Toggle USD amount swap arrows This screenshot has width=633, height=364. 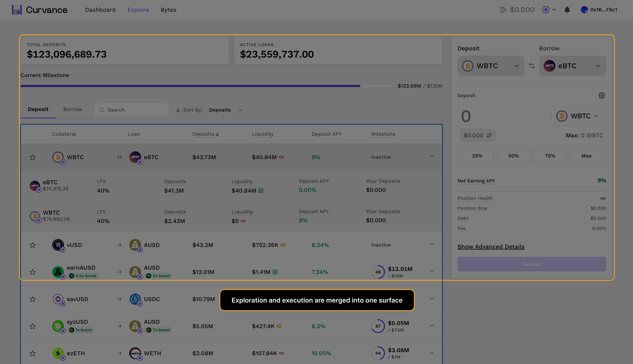click(x=489, y=135)
